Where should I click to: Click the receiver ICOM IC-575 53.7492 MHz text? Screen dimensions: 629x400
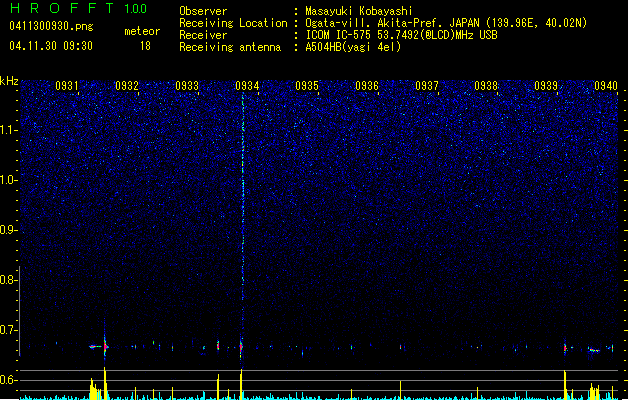click(401, 35)
